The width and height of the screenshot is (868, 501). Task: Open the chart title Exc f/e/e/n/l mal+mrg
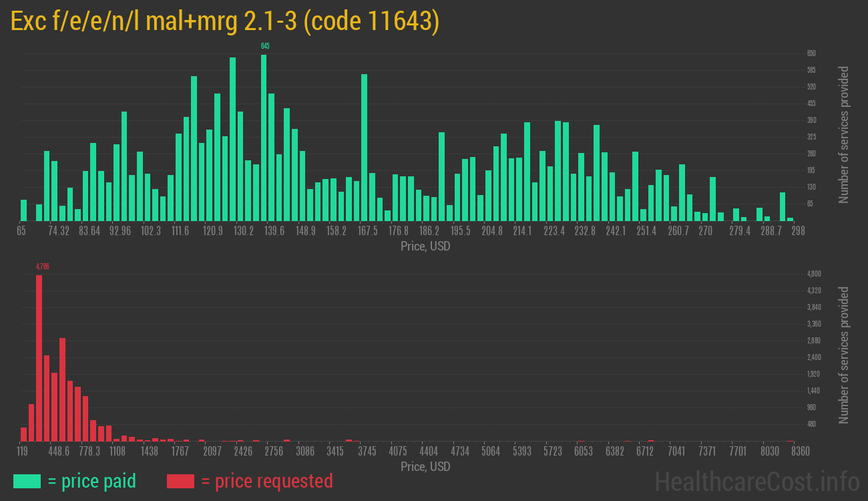(x=120, y=21)
